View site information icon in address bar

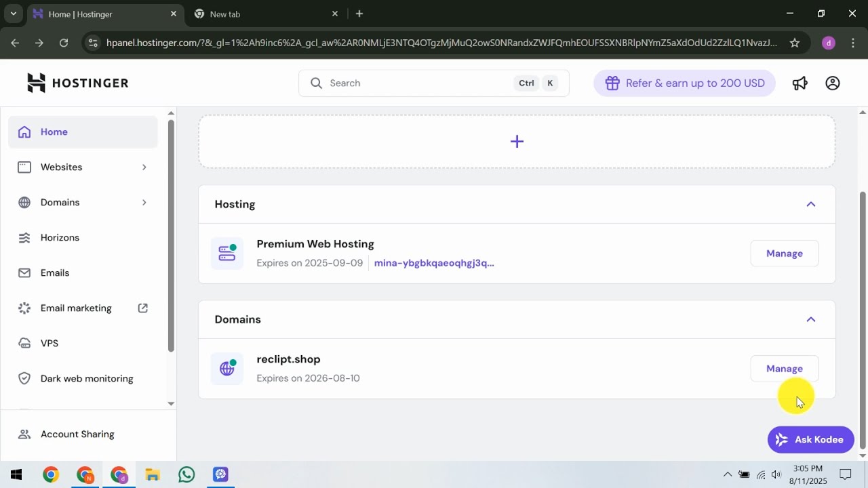(94, 43)
